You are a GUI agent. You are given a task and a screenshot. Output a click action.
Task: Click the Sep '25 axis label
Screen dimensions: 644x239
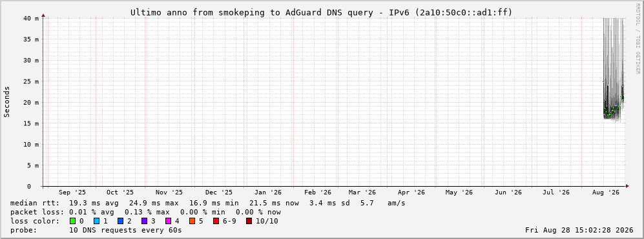tap(72, 192)
